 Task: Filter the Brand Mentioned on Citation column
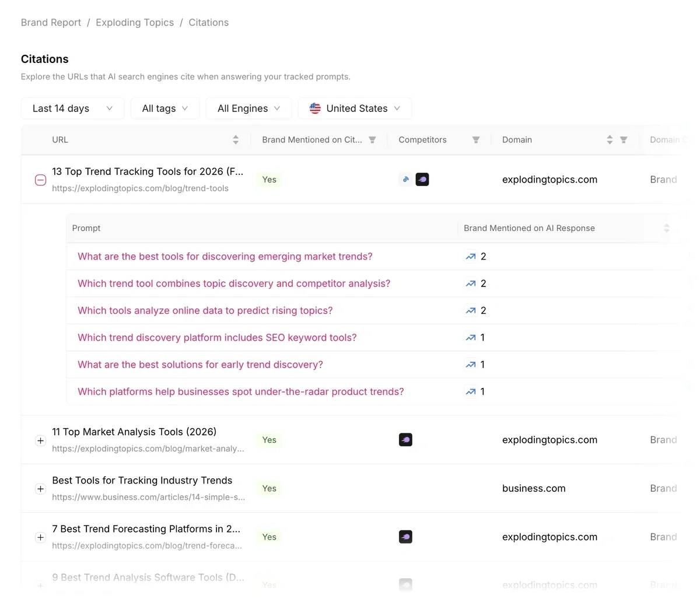pyautogui.click(x=372, y=140)
